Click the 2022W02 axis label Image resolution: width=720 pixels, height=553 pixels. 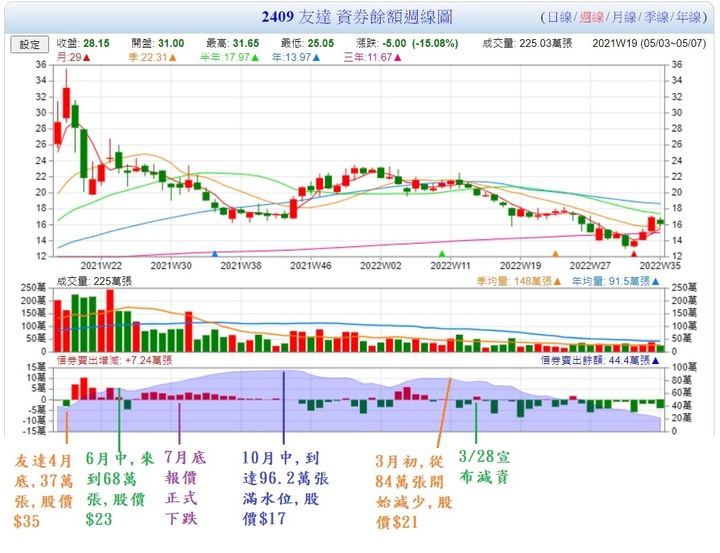click(381, 266)
